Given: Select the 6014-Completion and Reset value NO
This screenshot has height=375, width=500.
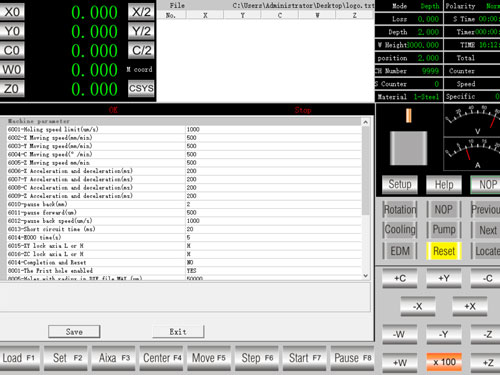Looking at the screenshot, I should (x=273, y=262).
